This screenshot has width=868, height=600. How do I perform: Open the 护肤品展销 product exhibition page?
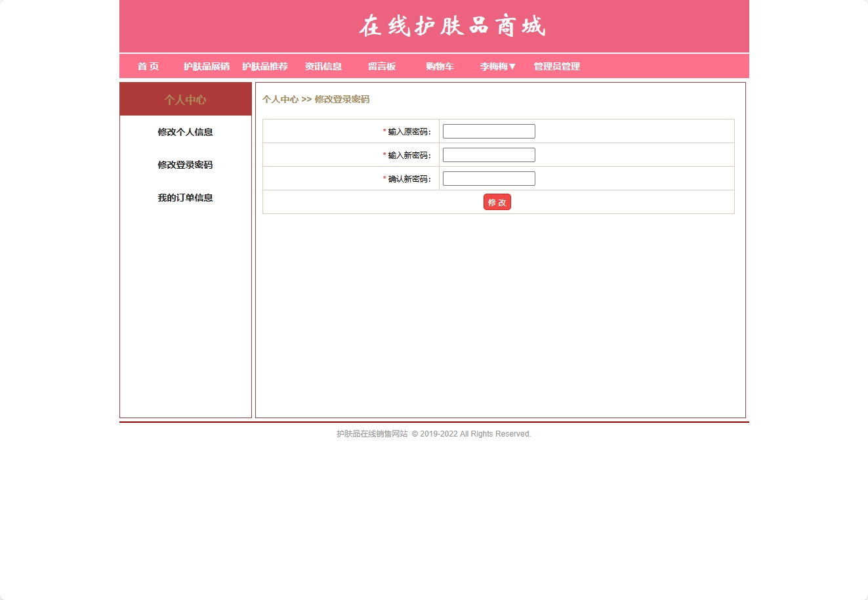(x=206, y=66)
